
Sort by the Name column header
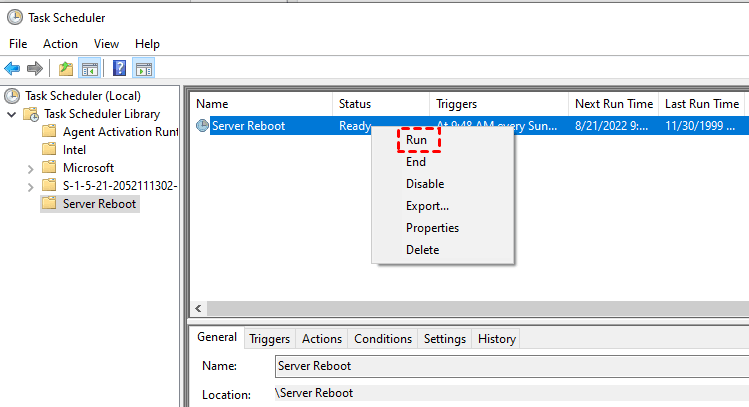click(261, 104)
